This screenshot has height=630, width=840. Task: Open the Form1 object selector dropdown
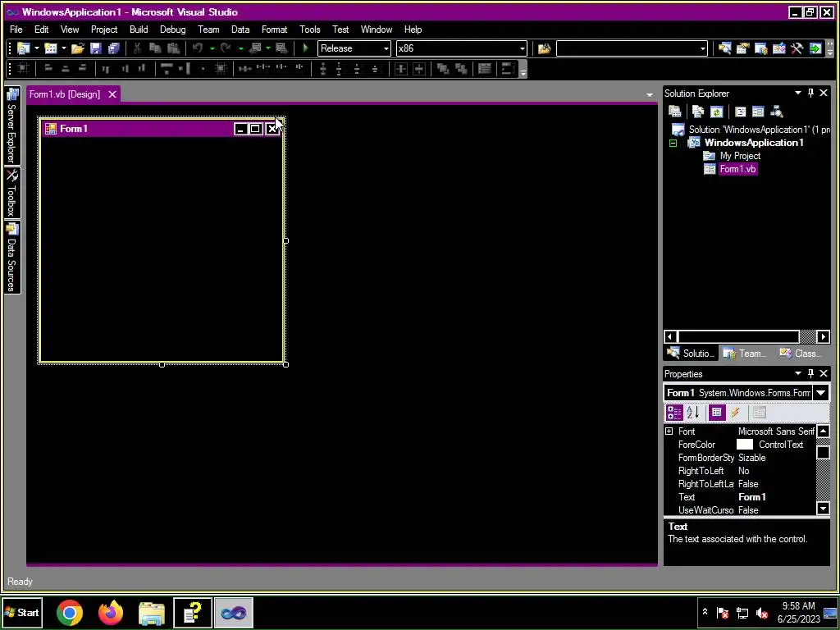click(x=820, y=393)
